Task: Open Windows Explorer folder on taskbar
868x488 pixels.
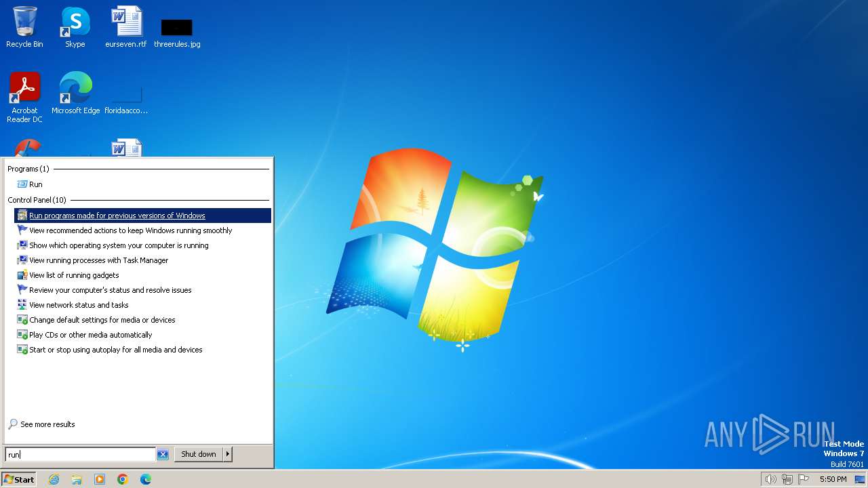Action: [77, 479]
